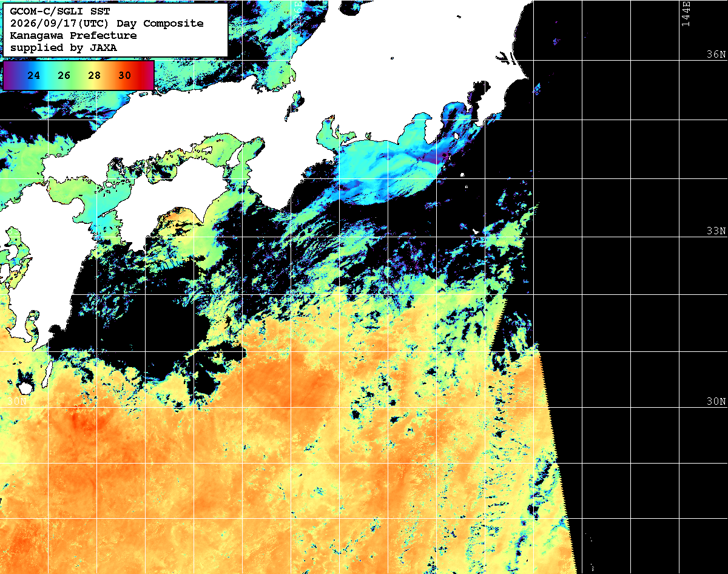728x574 pixels.
Task: Click the 28 label on temperature legend
Action: 94,76
